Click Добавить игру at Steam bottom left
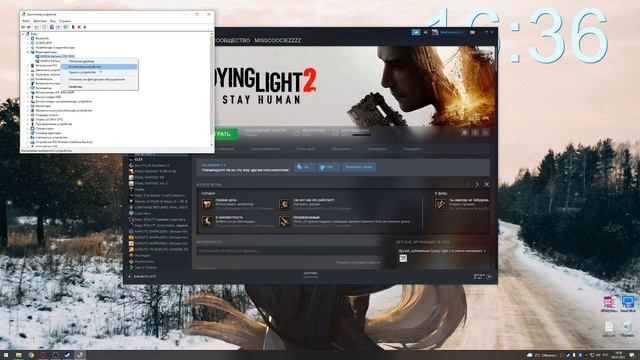This screenshot has width=640, height=360. 142,277
